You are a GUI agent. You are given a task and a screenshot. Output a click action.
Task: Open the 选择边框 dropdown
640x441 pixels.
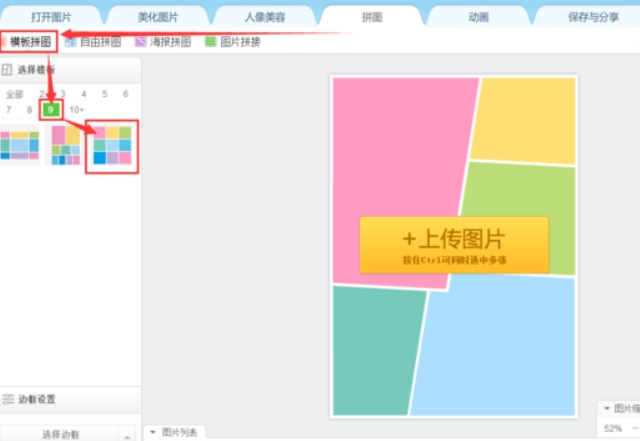click(x=60, y=434)
